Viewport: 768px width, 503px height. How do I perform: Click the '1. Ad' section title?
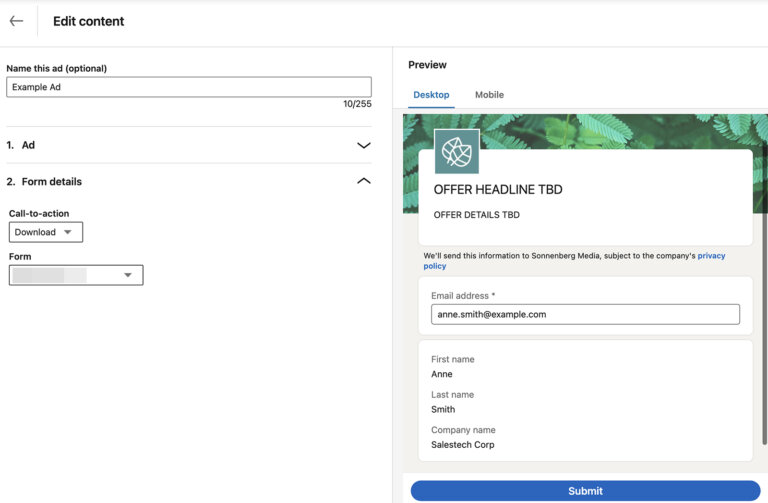[21, 145]
